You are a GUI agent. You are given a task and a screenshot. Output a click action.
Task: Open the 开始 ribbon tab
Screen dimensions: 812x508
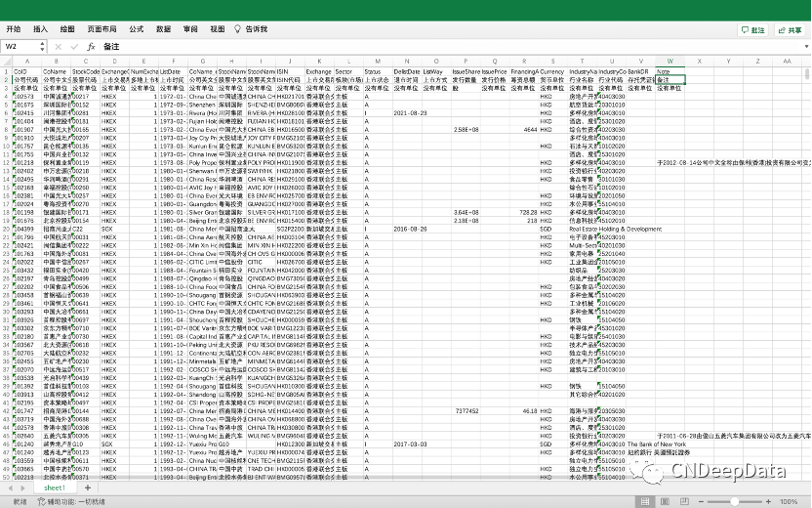click(x=14, y=29)
